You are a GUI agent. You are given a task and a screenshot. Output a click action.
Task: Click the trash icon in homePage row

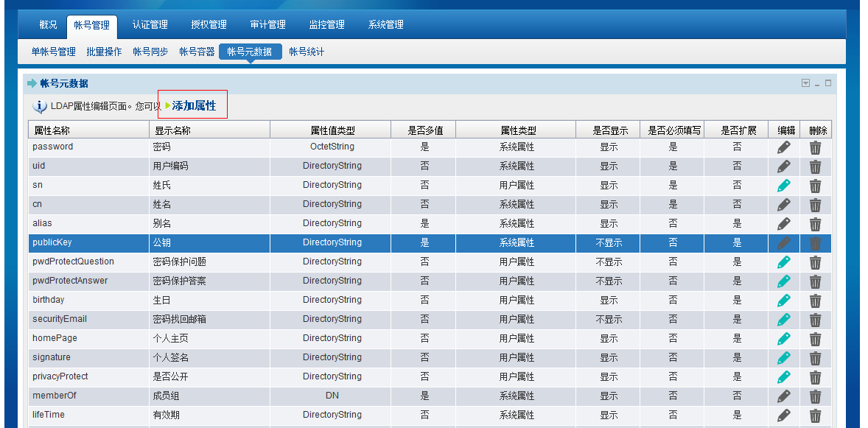click(815, 339)
